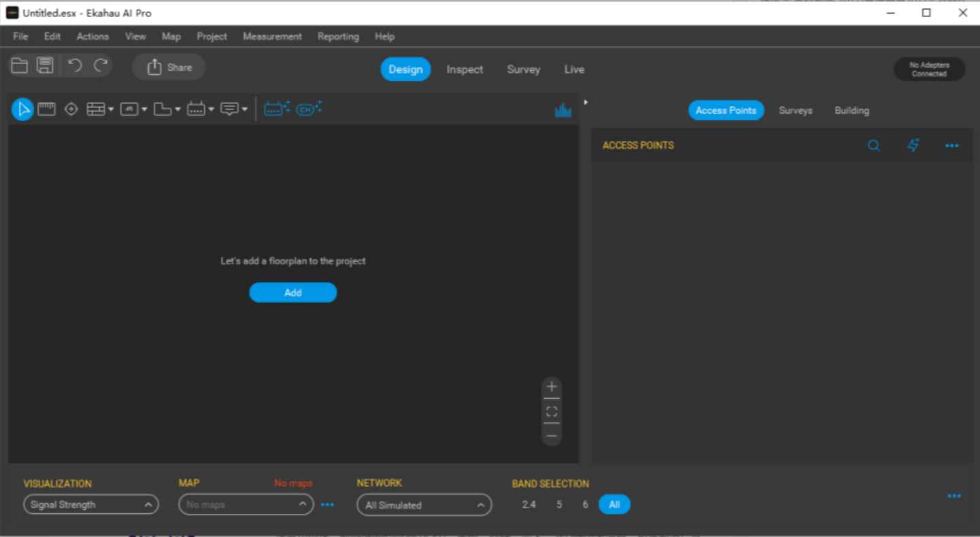Choose the 2.4 GHz band
This screenshot has height=537, width=980.
[529, 504]
